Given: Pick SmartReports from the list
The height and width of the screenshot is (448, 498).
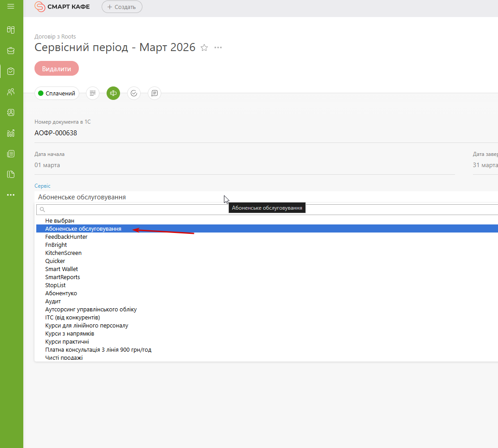Looking at the screenshot, I should 267,277.
